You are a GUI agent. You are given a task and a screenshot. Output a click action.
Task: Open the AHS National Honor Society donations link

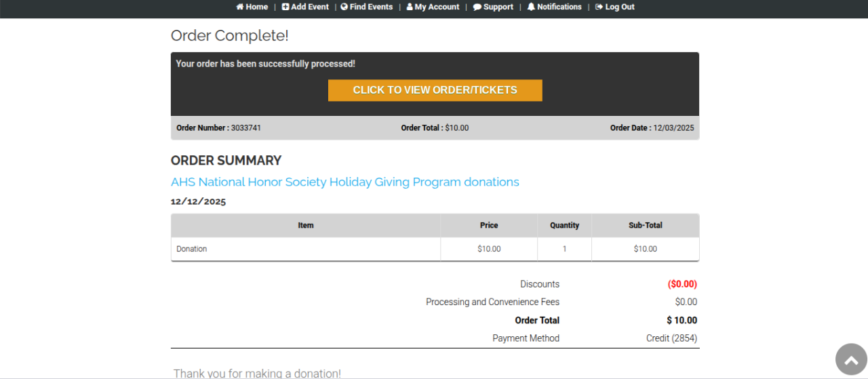click(344, 182)
